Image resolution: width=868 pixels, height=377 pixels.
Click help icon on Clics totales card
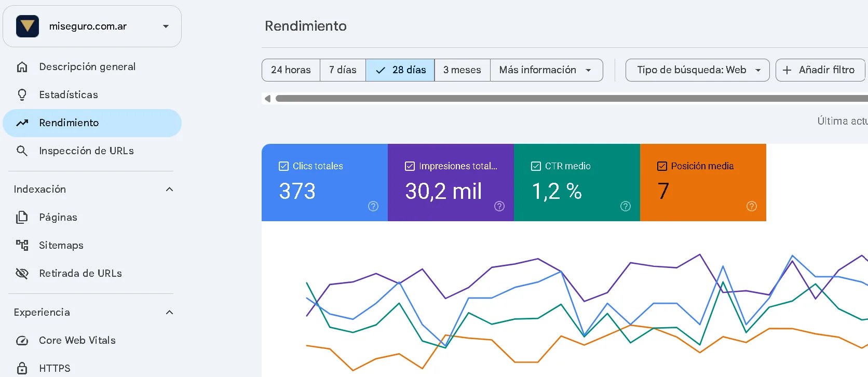point(373,206)
